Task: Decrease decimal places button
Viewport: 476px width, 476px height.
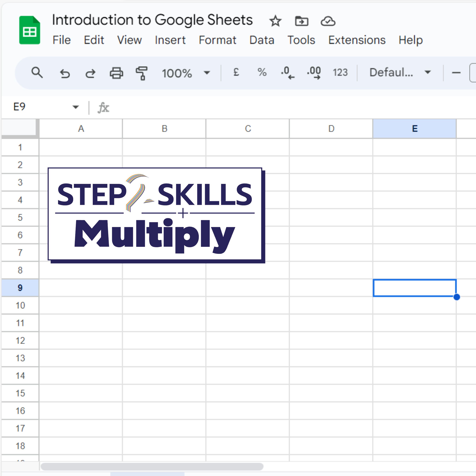Action: pos(288,73)
